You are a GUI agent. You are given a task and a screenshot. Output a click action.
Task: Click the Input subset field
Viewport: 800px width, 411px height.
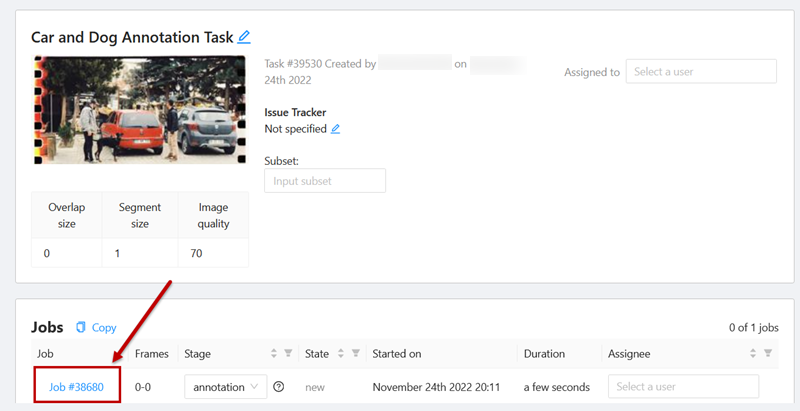pyautogui.click(x=325, y=181)
